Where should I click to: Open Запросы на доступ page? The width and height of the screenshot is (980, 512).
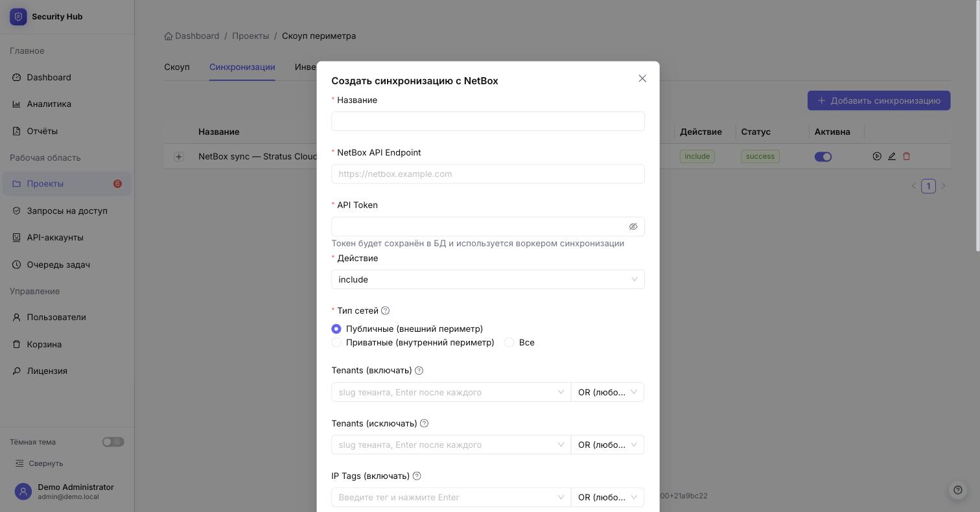point(67,211)
